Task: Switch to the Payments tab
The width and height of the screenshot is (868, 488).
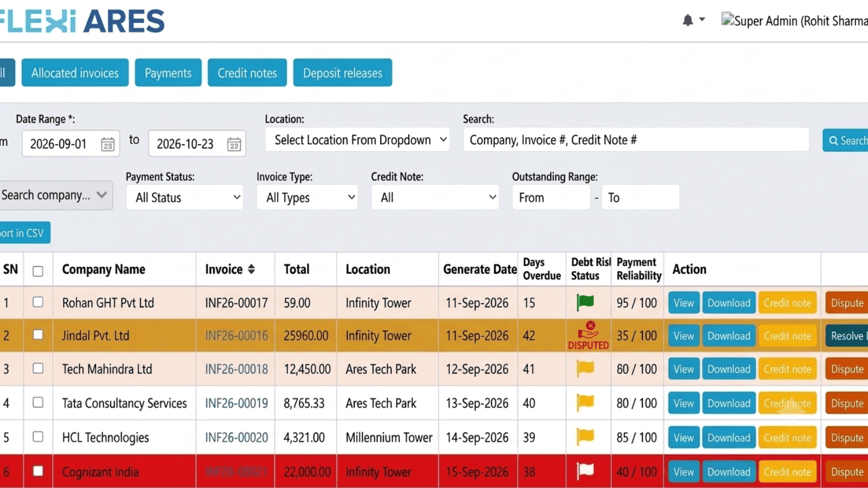Action: click(168, 73)
